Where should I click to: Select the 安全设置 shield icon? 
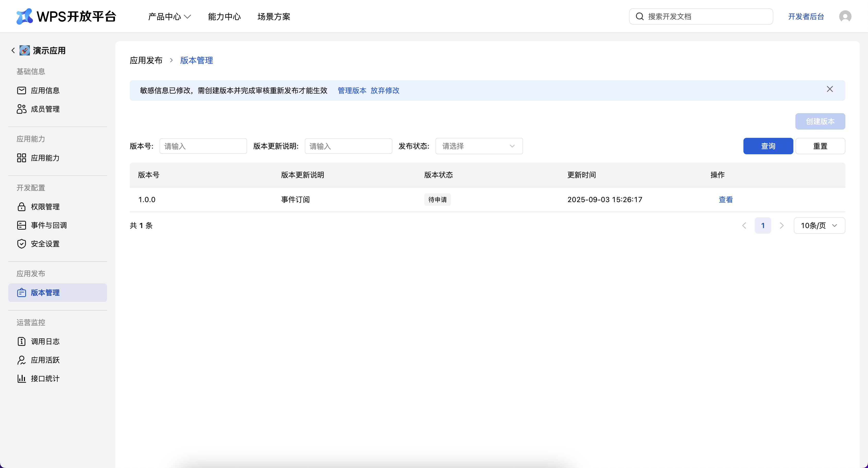(21, 244)
